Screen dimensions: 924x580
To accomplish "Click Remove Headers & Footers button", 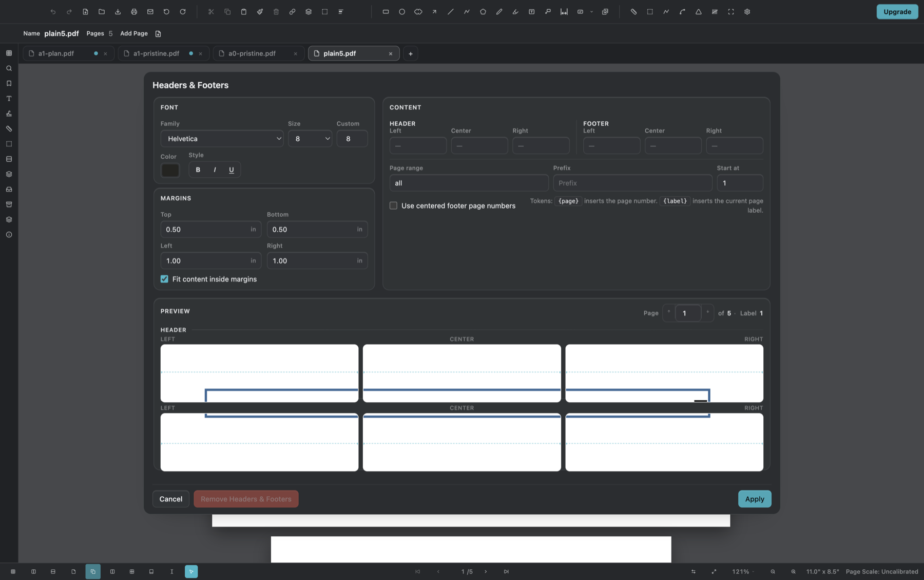I will (x=246, y=499).
